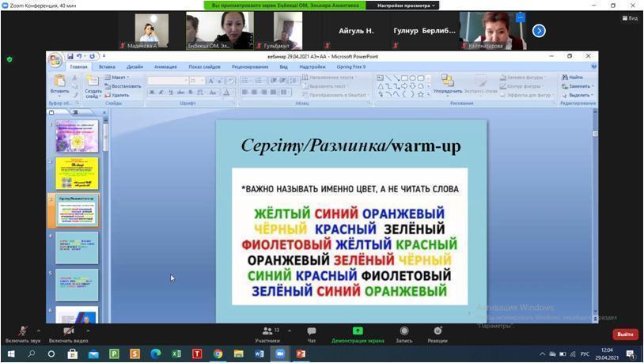
Task: Start recording with Запись button
Action: (404, 335)
